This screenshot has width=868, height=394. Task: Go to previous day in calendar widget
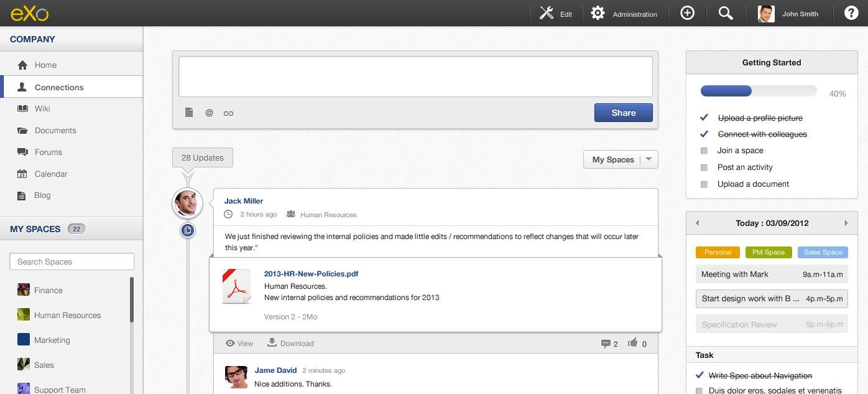tap(697, 223)
